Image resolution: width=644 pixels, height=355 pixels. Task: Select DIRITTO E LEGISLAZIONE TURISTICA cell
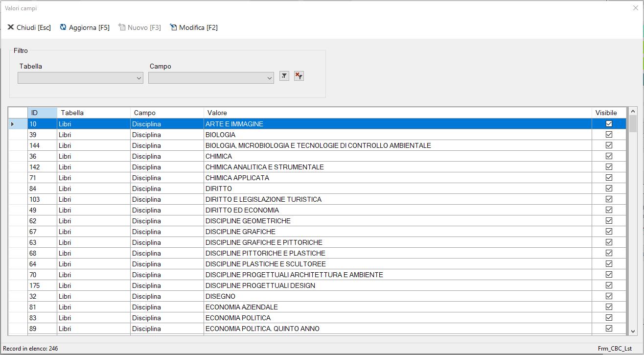pos(398,199)
